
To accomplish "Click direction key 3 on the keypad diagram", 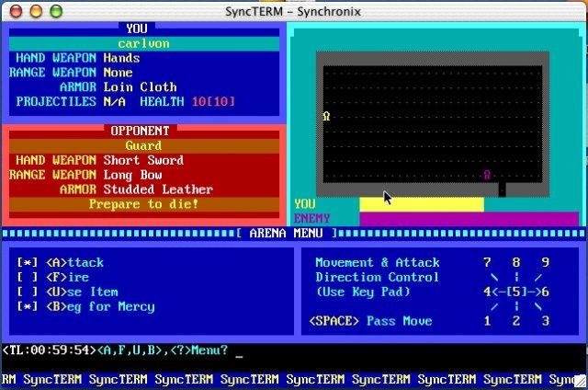I will point(546,321).
